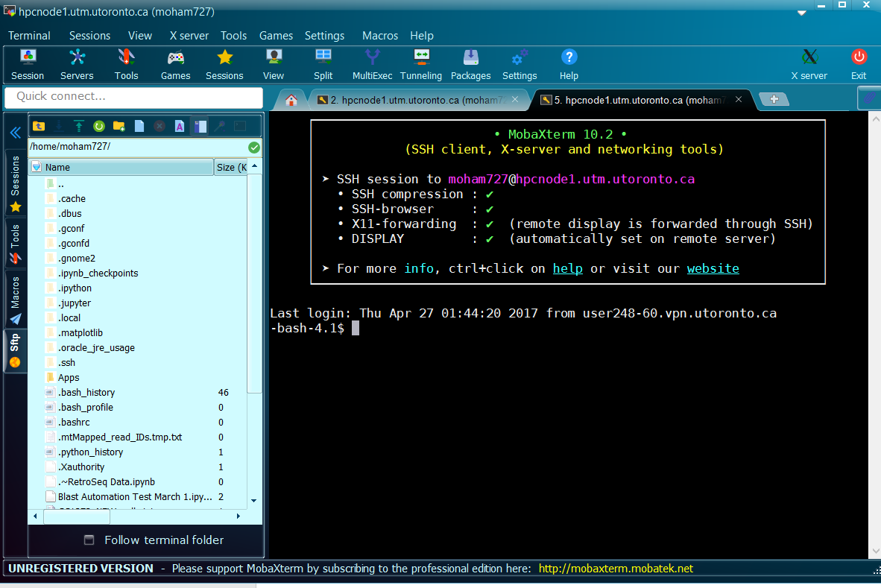Toggle the hidden files view icon
Screen dimensions: 881x588
pos(200,127)
